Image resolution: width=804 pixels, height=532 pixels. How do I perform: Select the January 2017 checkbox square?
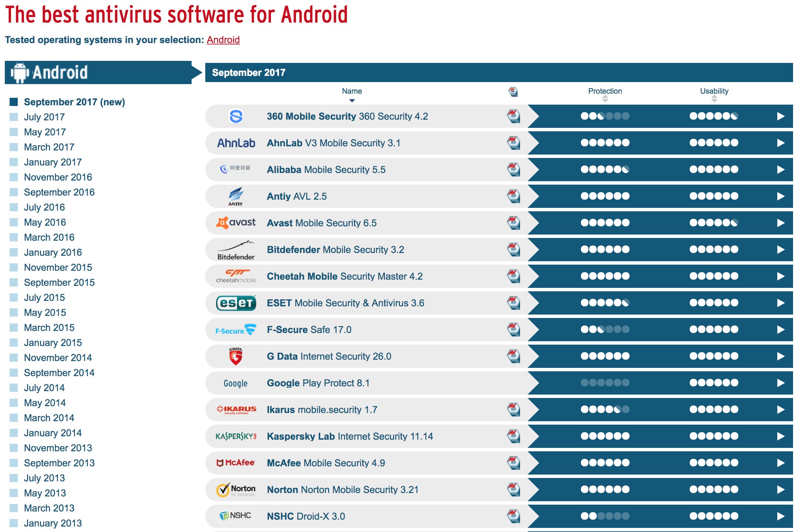pos(14,162)
